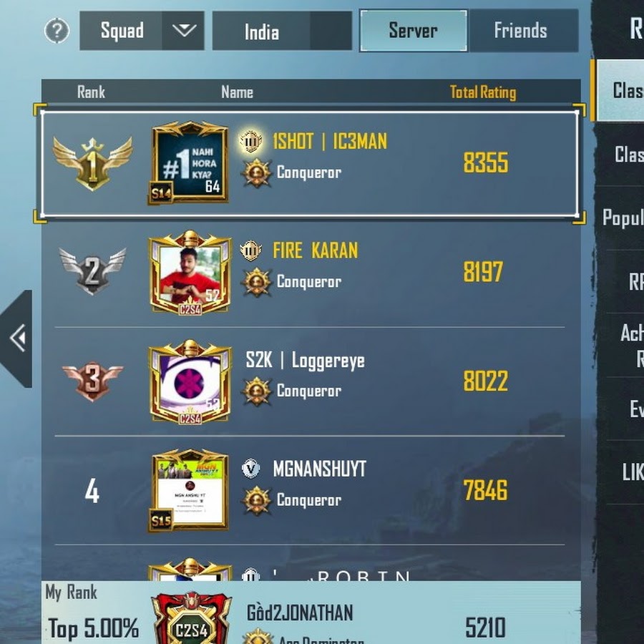Click the level badge next to FIRE KARAN
644x644 pixels.
coord(250,250)
